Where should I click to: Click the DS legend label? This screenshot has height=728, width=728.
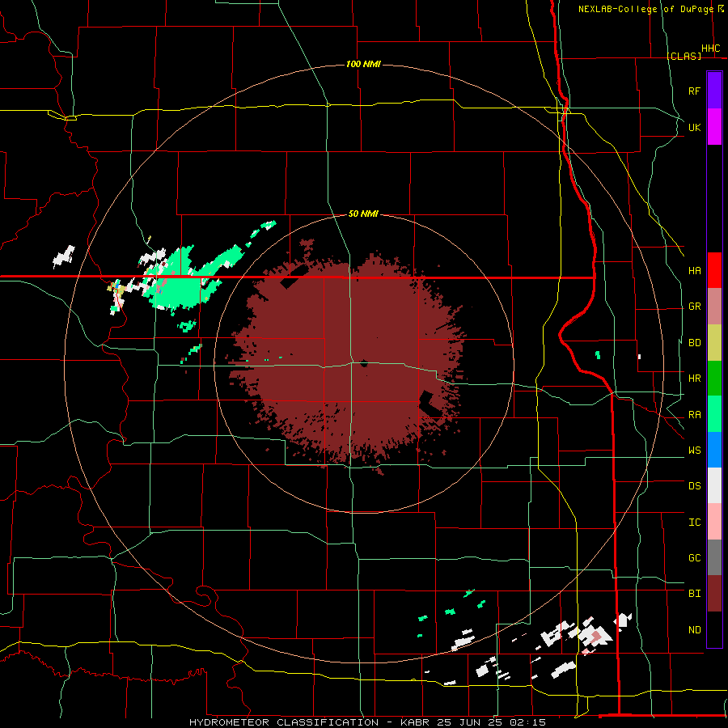pyautogui.click(x=694, y=485)
